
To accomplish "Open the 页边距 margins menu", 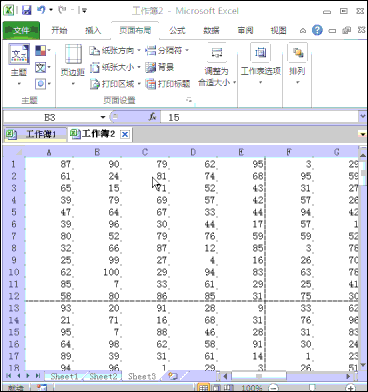I will tap(73, 64).
